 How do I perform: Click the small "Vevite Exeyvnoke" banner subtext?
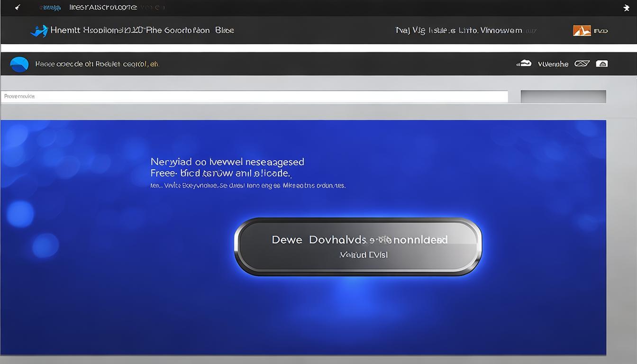pyautogui.click(x=248, y=186)
